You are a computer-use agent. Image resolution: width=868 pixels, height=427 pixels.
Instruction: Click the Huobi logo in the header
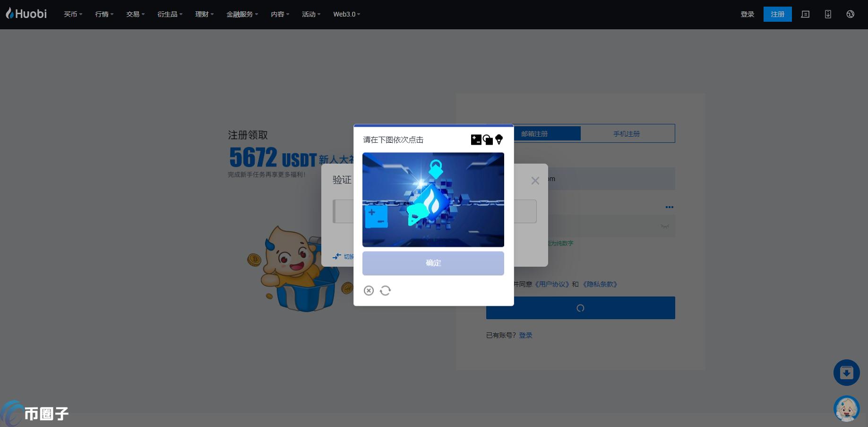pyautogui.click(x=26, y=14)
